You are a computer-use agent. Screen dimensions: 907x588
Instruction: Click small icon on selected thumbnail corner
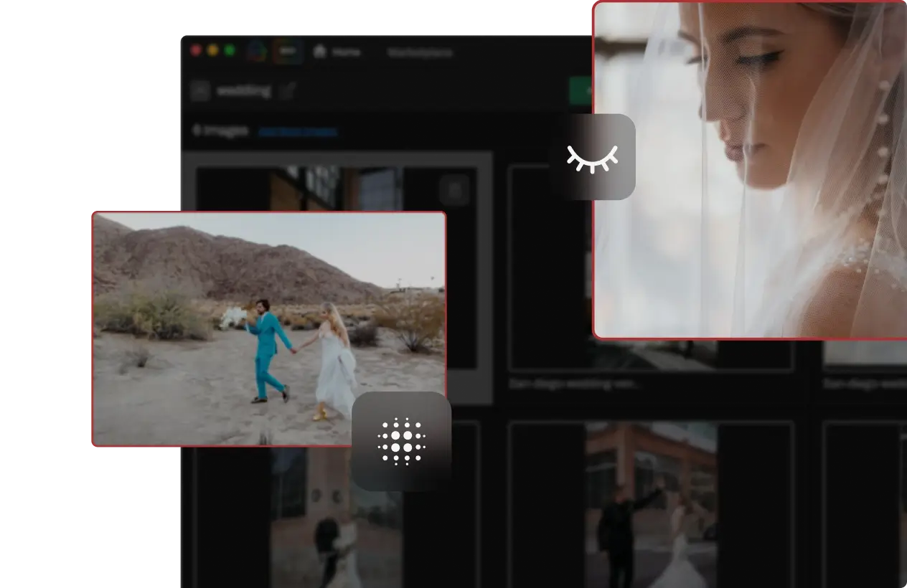(x=454, y=191)
